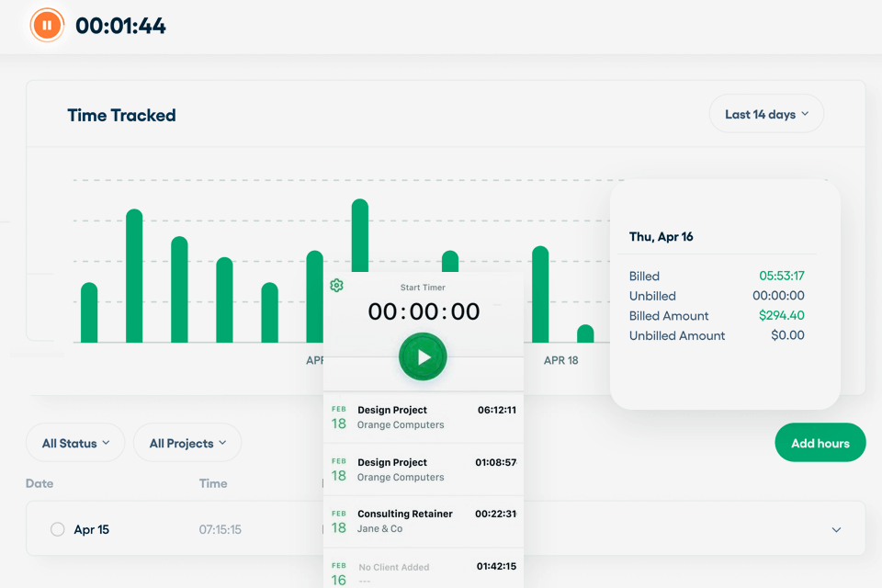Open timer settings gear icon

[x=336, y=286]
